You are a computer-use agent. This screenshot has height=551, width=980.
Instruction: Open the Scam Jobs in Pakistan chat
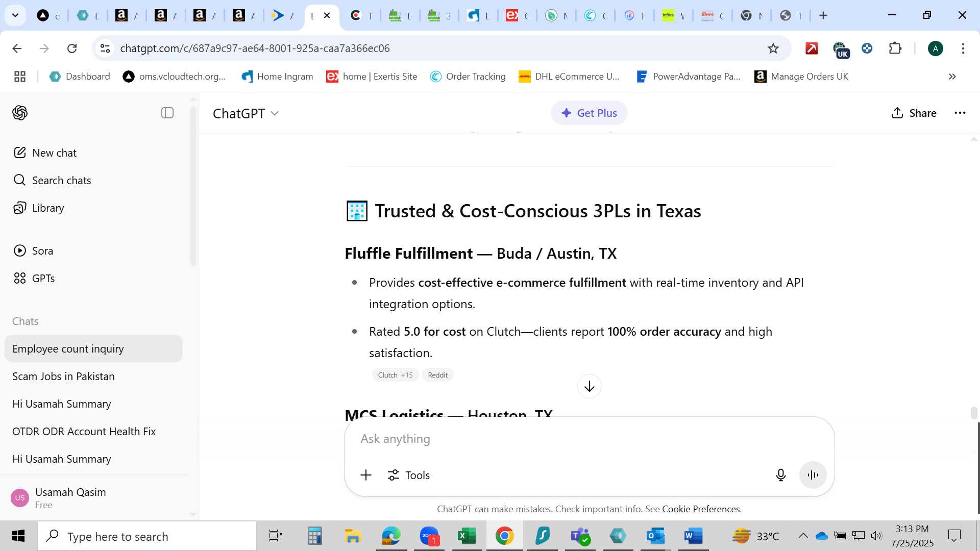click(x=93, y=376)
